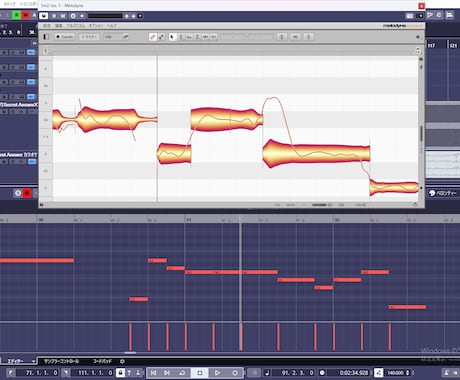460x380 pixels.
Task: Open lower zone tab settings gear
Action: coord(122,361)
